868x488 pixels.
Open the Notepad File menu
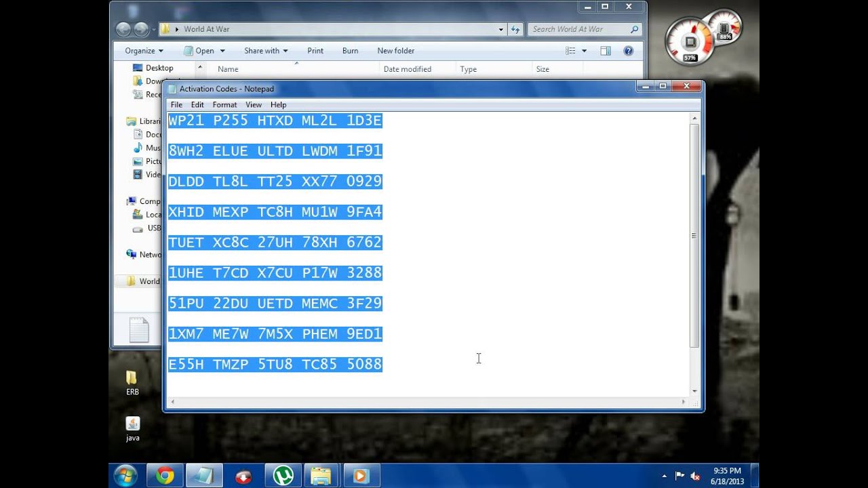pyautogui.click(x=176, y=105)
